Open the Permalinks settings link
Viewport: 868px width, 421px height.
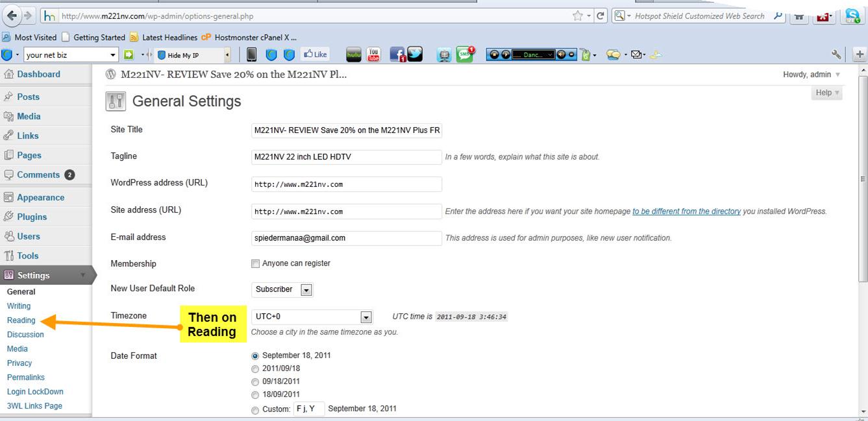point(25,378)
